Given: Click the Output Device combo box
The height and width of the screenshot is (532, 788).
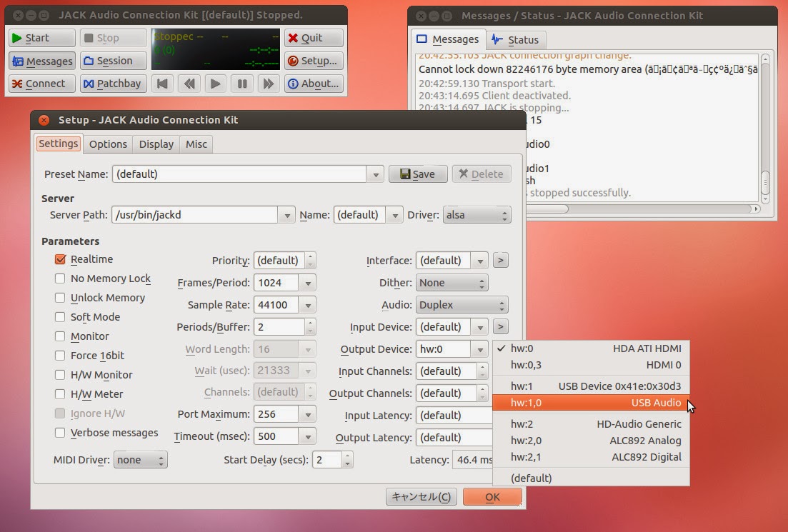Looking at the screenshot, I should point(452,349).
